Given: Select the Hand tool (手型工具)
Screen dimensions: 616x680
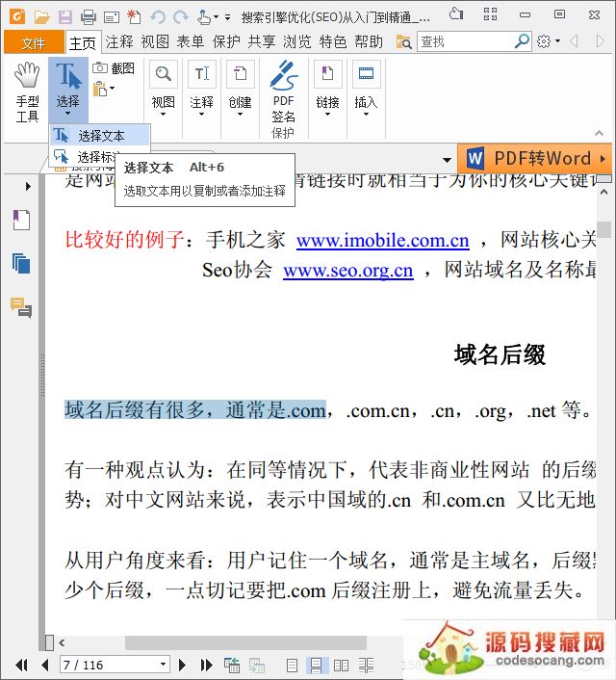Looking at the screenshot, I should coord(27,93).
